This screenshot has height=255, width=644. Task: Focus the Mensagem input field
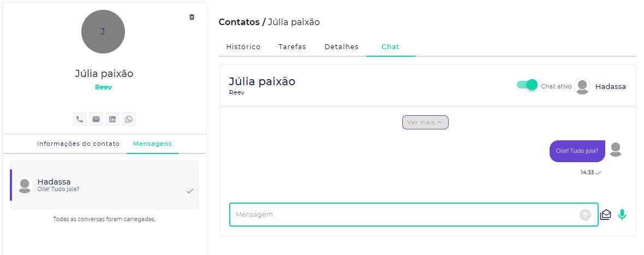click(x=404, y=215)
